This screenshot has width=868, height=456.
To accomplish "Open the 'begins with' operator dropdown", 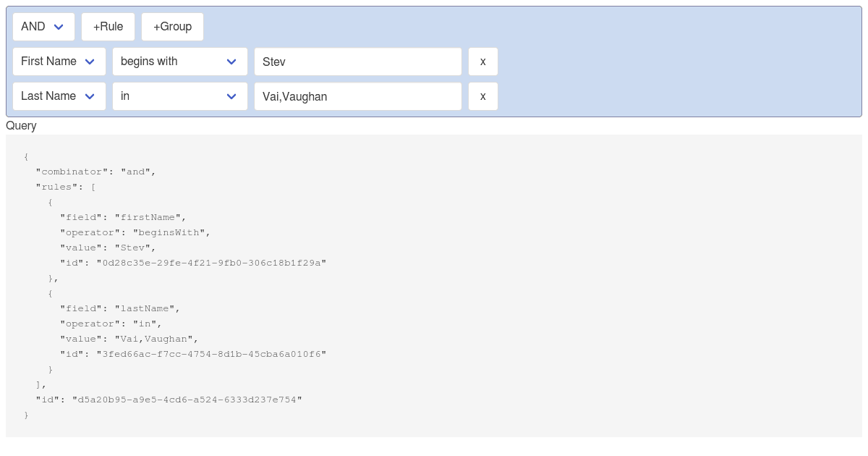I will pos(179,62).
